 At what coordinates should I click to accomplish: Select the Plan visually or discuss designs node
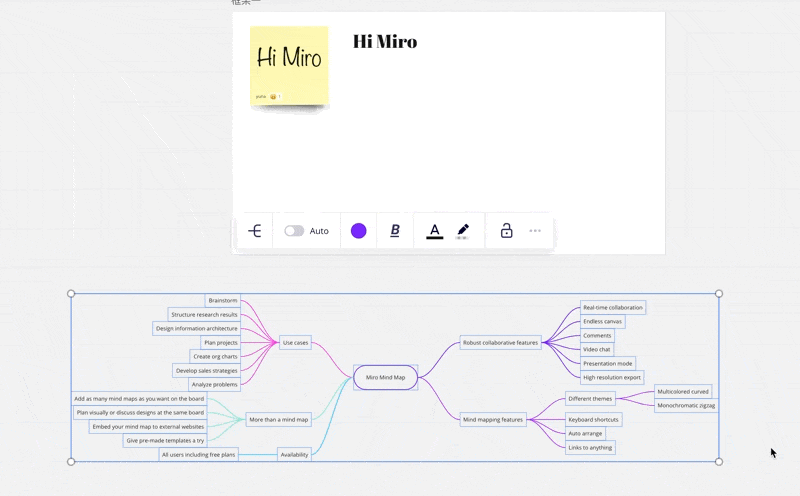coord(140,413)
